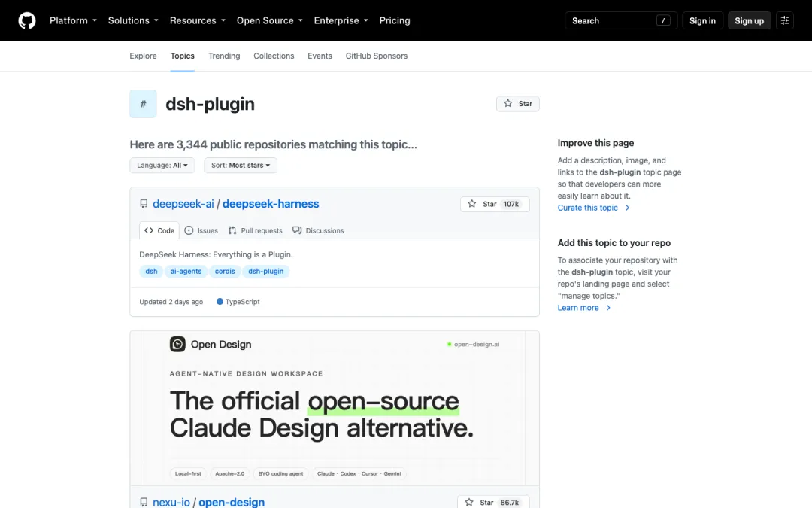Open the Issues tab of deepseek-harness

pyautogui.click(x=201, y=231)
